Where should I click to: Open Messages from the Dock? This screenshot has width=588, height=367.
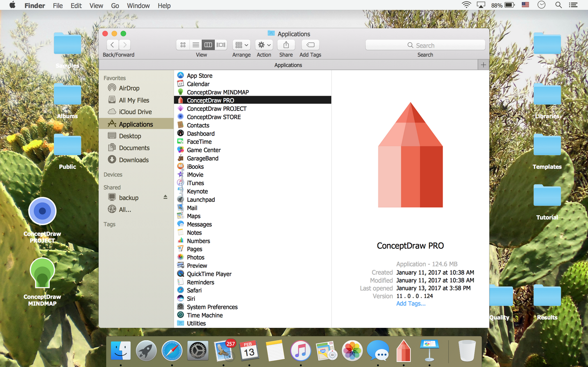(x=377, y=351)
